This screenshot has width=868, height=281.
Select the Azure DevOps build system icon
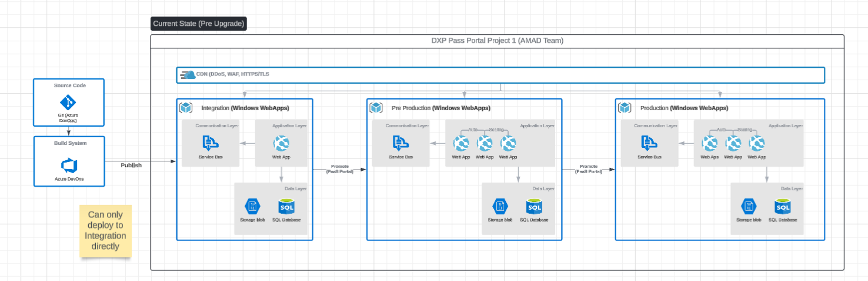click(69, 164)
